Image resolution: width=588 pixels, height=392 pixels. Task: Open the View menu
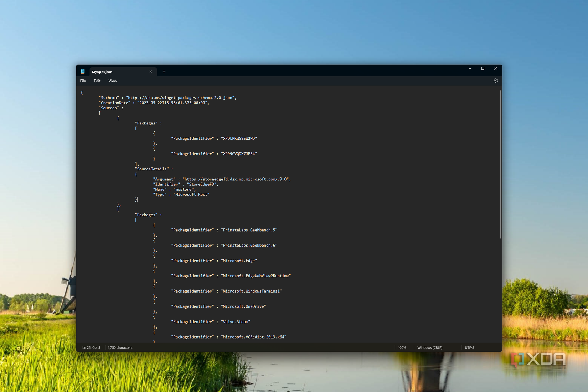tap(113, 81)
